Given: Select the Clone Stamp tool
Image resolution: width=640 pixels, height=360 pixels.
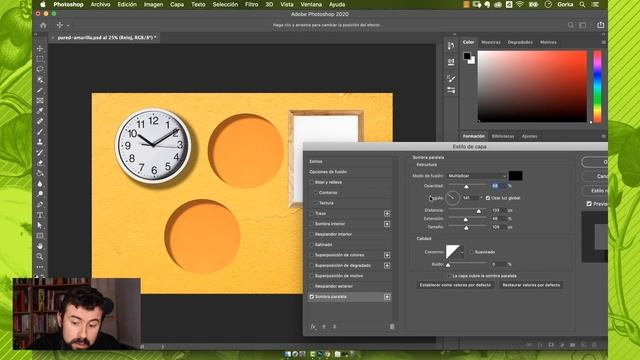Looking at the screenshot, I should [x=40, y=142].
